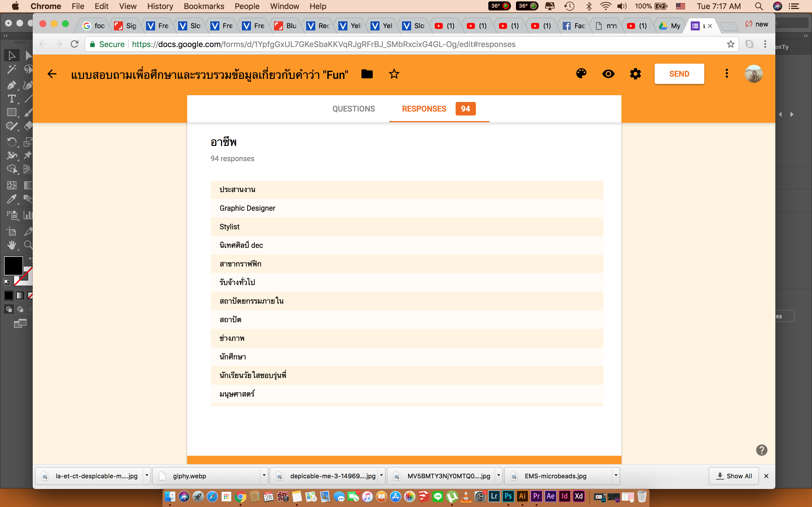Screen dimensions: 812x507
Task: Star this form
Action: point(394,74)
